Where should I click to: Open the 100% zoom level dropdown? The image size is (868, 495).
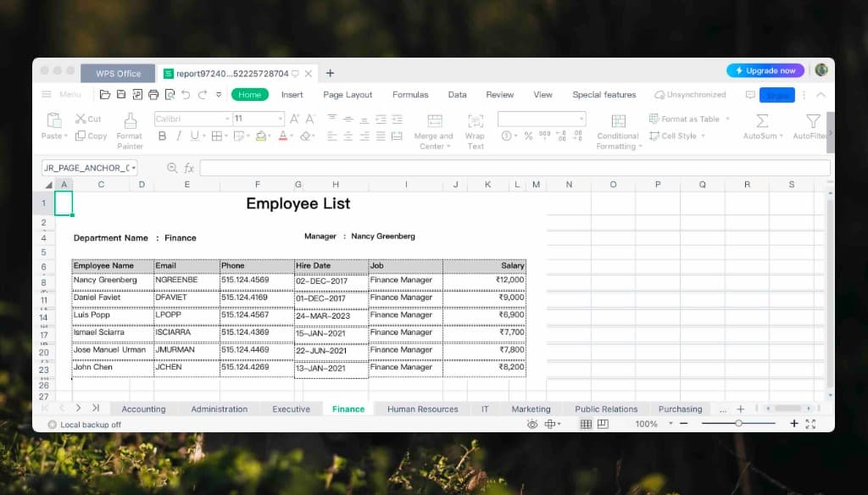[670, 424]
